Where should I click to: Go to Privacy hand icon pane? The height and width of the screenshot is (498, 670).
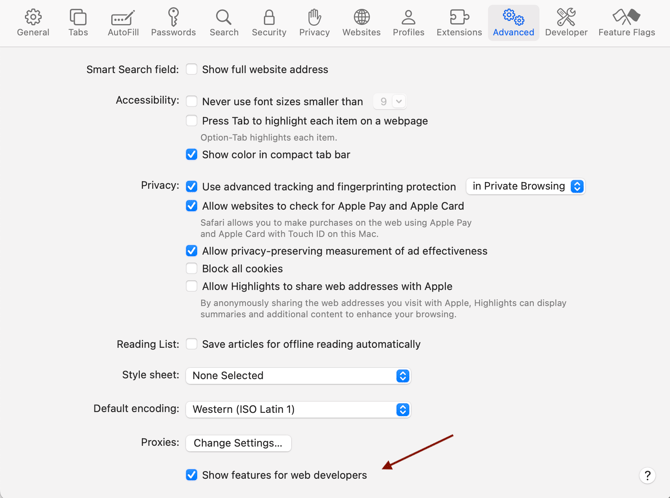click(314, 23)
